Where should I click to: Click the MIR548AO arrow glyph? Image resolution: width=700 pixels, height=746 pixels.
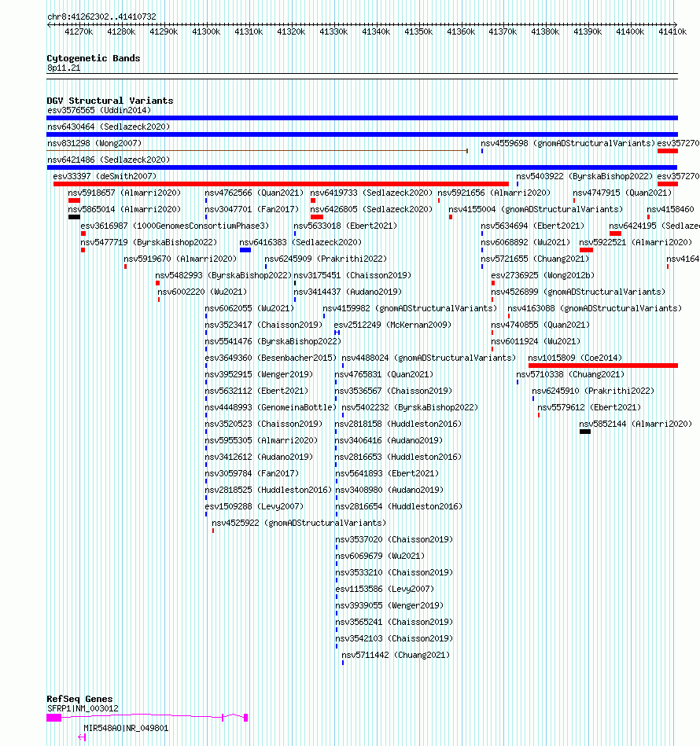[x=82, y=737]
